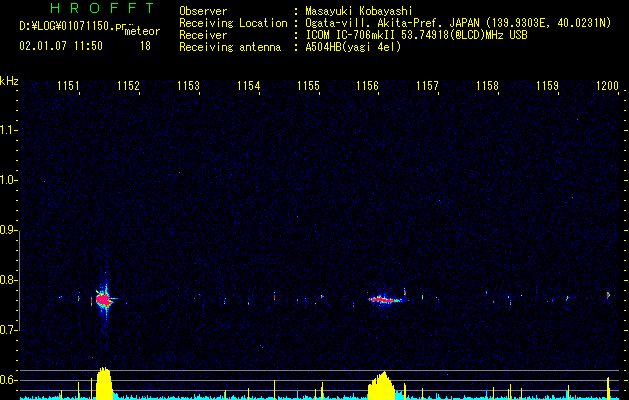Click the Receiving antenna label
This screenshot has height=400, width=629.
[230, 47]
